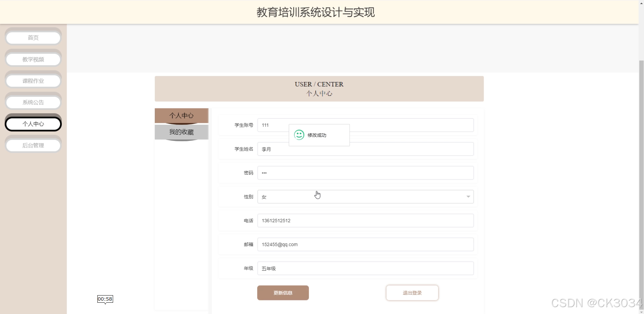Open the 首页 navigation item
The width and height of the screenshot is (644, 314).
point(33,38)
